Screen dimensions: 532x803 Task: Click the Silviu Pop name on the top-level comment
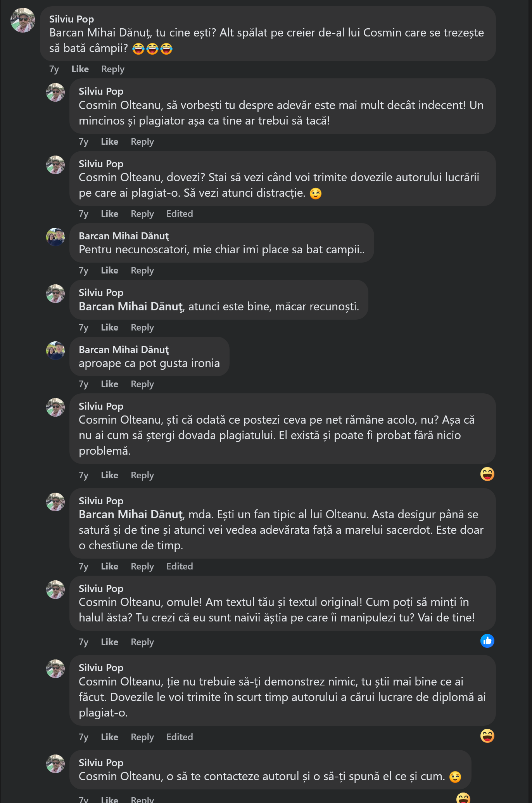tap(71, 19)
